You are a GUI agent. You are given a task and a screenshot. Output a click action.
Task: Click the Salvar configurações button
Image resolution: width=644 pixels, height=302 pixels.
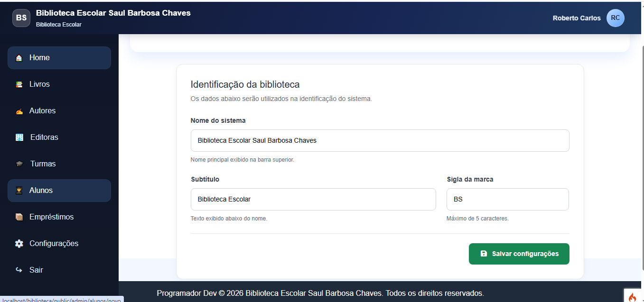point(519,254)
